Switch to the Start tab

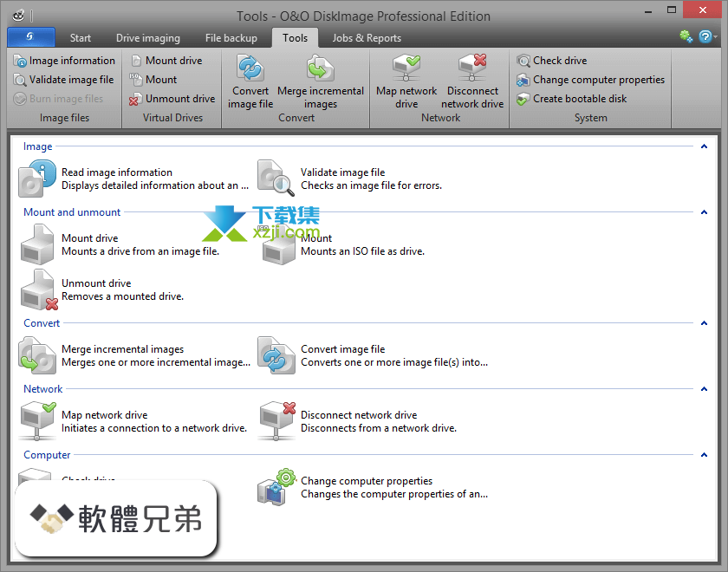81,38
